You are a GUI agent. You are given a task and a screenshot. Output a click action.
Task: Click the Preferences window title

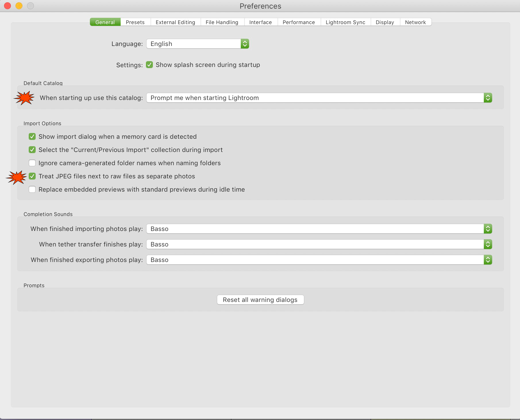[261, 6]
